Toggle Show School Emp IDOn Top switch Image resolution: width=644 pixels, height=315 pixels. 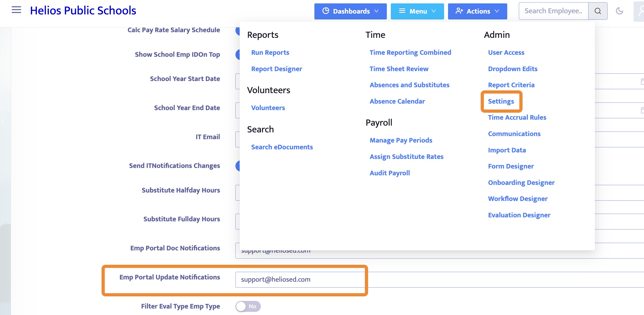(x=238, y=54)
